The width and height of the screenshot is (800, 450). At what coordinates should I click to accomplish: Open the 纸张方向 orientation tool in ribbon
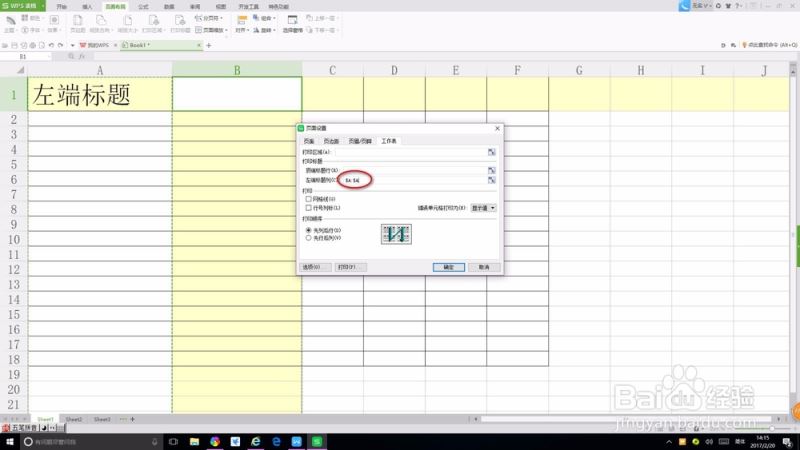(x=101, y=23)
